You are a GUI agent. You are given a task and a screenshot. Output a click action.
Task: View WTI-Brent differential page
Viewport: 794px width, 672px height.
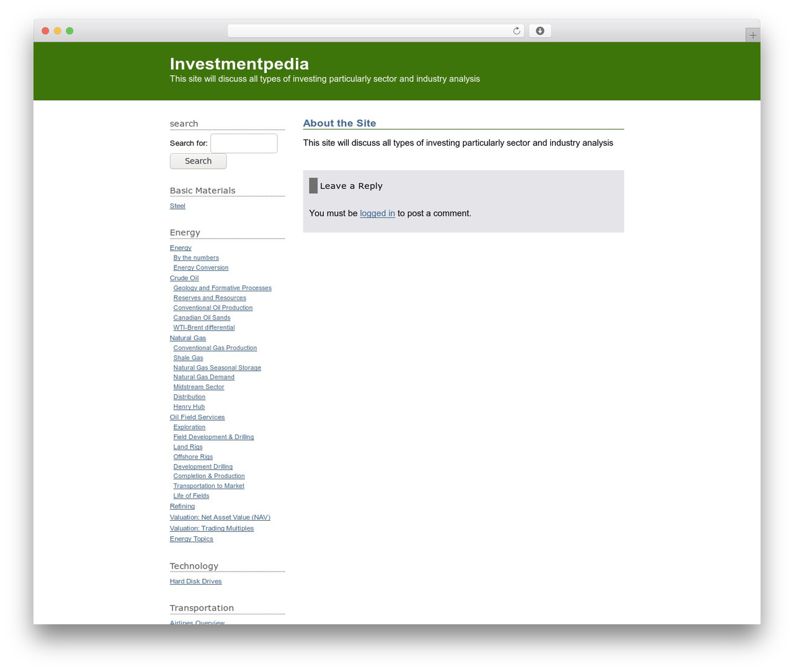point(204,328)
